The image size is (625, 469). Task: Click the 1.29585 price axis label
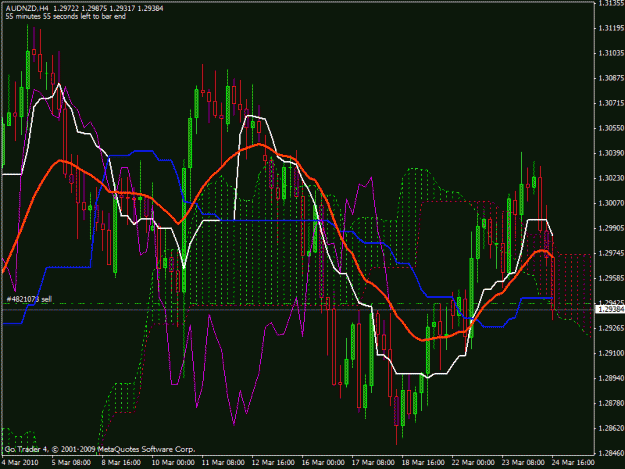click(x=610, y=278)
